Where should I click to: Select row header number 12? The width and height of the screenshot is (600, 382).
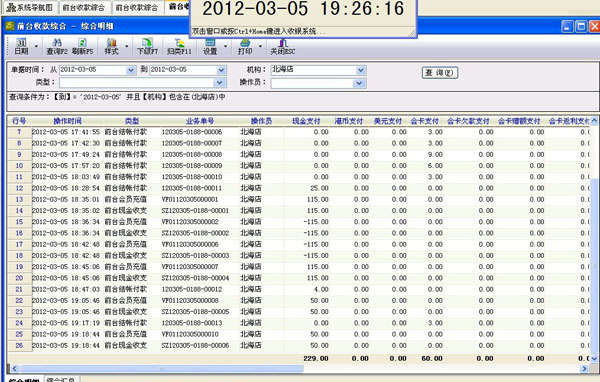(x=19, y=188)
